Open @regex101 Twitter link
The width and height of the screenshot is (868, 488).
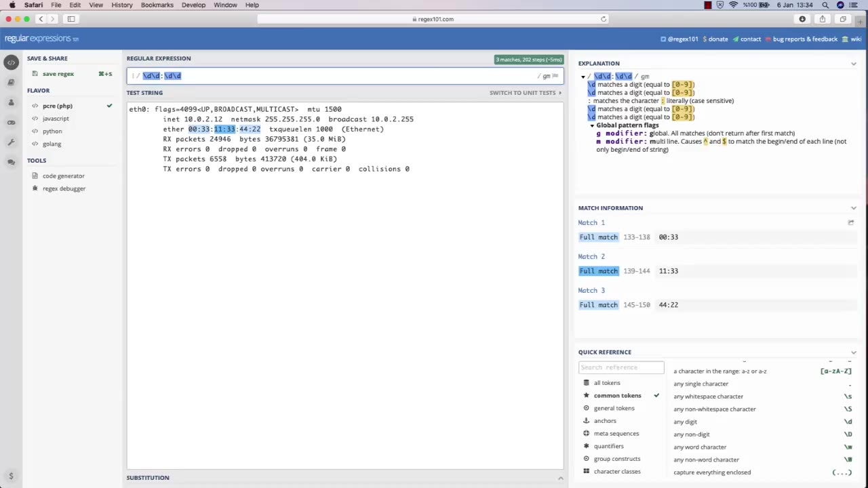(x=679, y=39)
